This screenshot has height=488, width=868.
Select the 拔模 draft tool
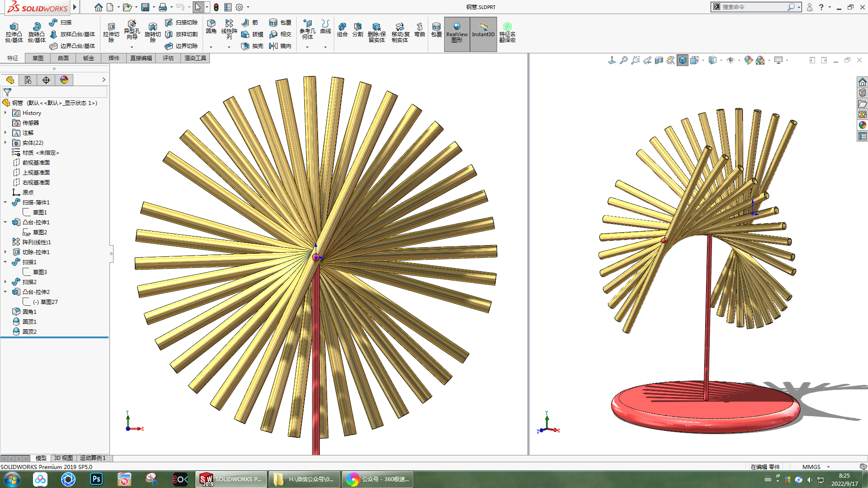coord(252,34)
